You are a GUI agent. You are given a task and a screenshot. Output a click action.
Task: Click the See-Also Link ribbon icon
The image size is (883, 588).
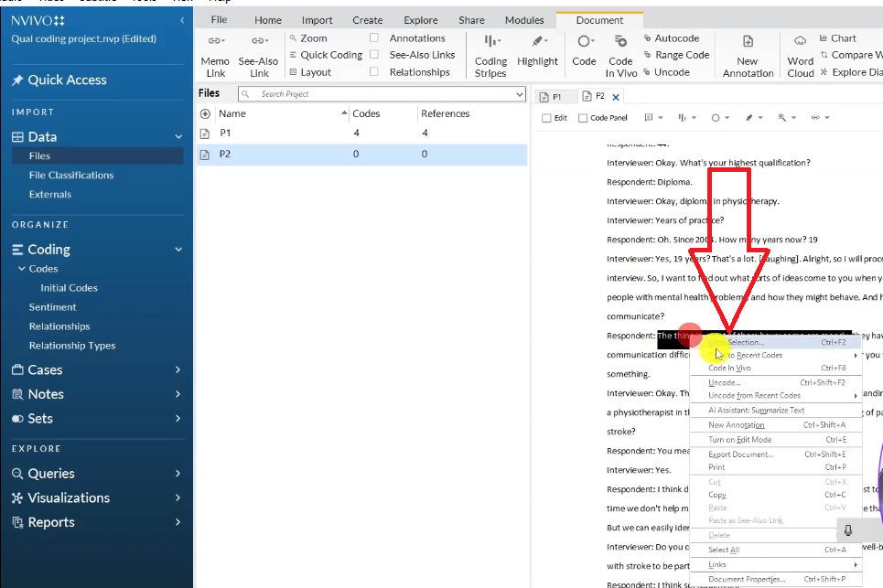click(258, 54)
